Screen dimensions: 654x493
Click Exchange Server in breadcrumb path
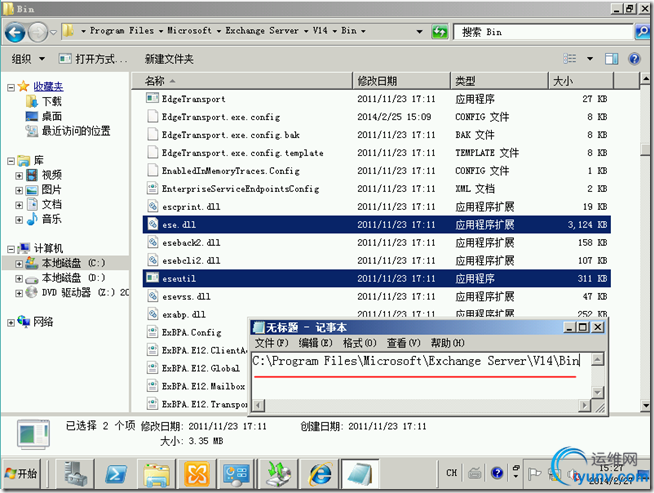pyautogui.click(x=262, y=30)
